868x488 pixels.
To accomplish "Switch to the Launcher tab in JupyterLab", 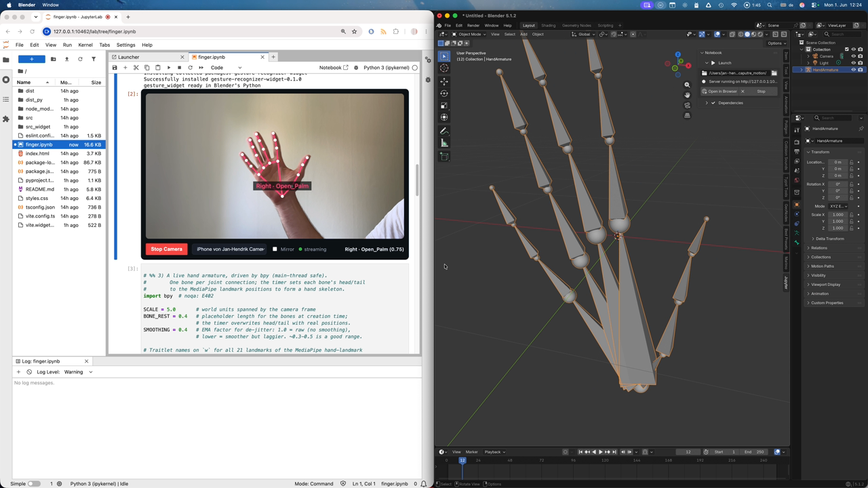I will pos(148,57).
